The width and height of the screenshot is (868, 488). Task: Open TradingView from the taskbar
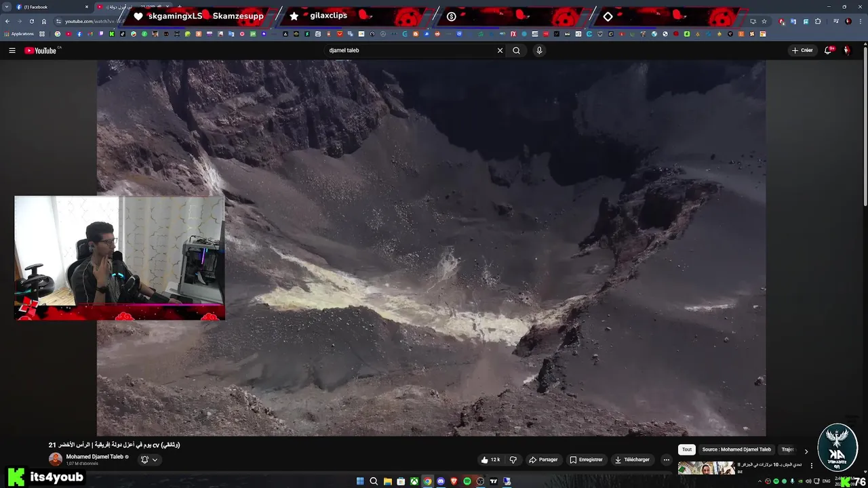click(494, 481)
